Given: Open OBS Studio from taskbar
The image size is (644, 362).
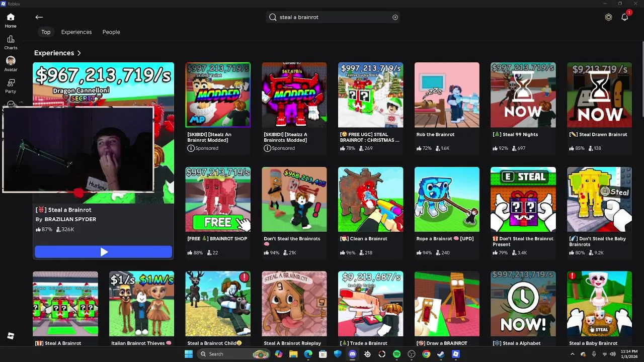Looking at the screenshot, I should point(412,354).
